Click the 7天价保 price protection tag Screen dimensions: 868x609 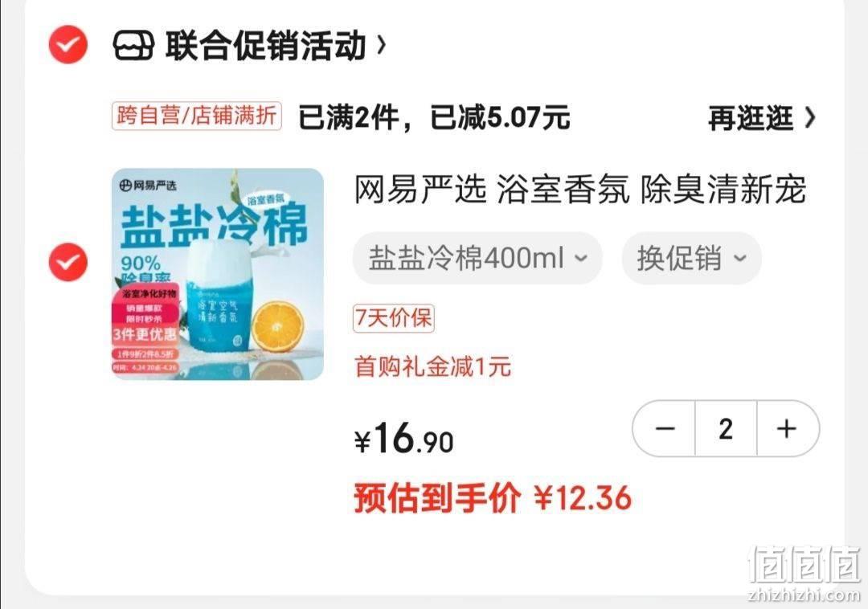click(x=394, y=318)
